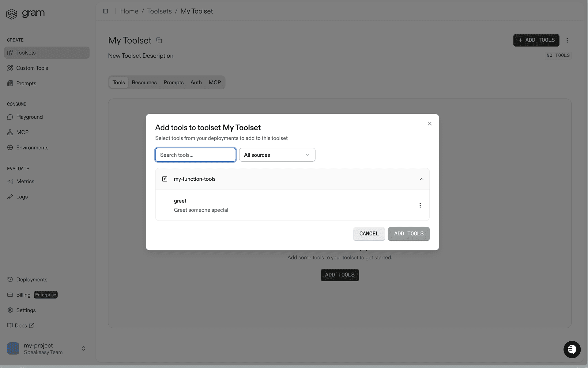The width and height of the screenshot is (588, 368).
Task: Switch to the Resources tab
Action: point(144,82)
